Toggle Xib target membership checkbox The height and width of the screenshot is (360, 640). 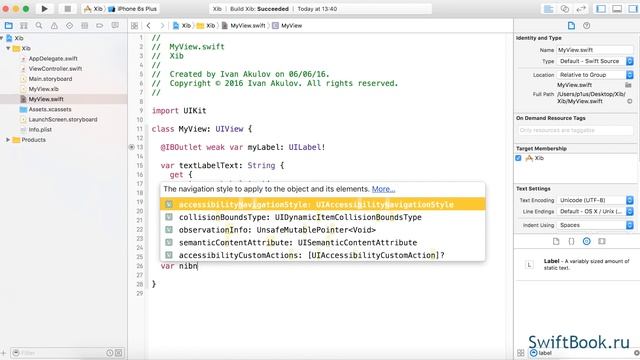pyautogui.click(x=518, y=158)
